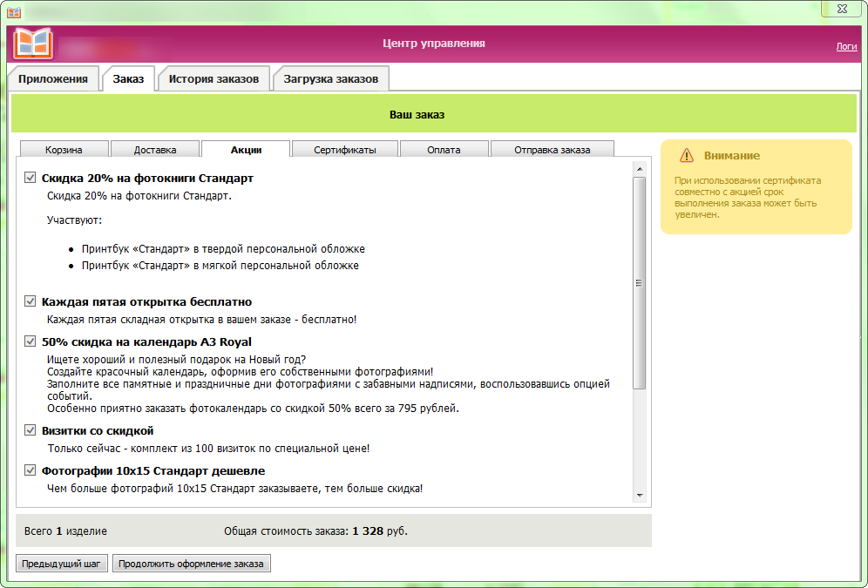This screenshot has width=868, height=588.
Task: Switch to the История заказов tab
Action: (x=214, y=79)
